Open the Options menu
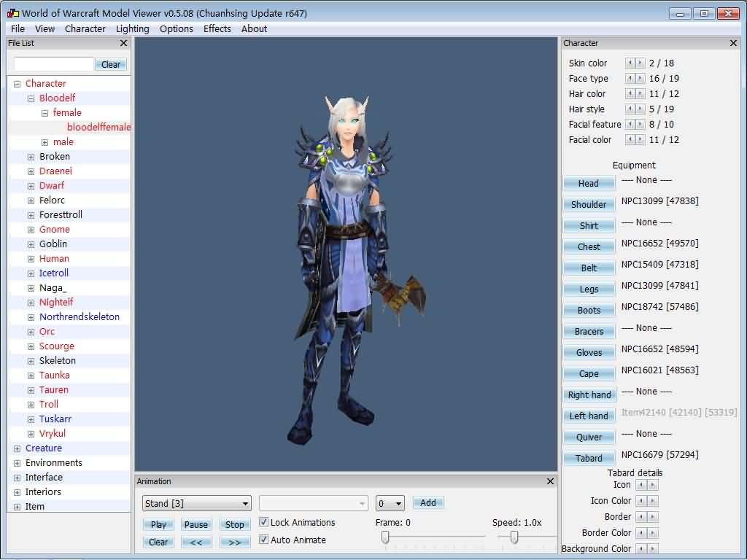This screenshot has height=560, width=747. click(x=177, y=28)
